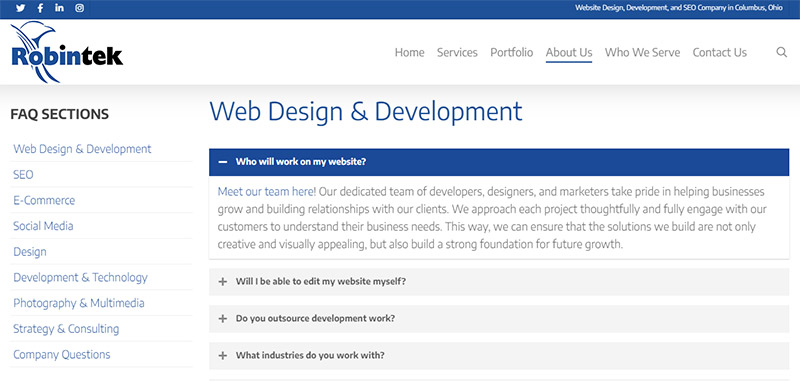Click the search magnifier icon

click(781, 52)
